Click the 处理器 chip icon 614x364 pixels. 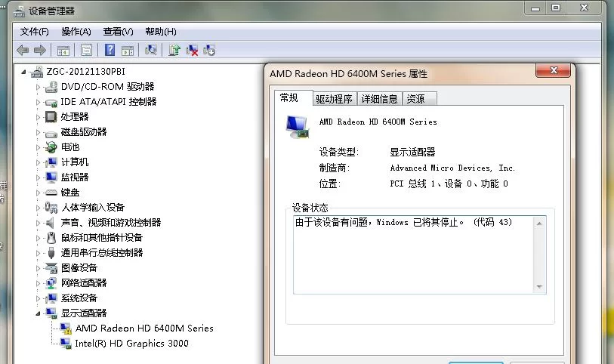[51, 116]
